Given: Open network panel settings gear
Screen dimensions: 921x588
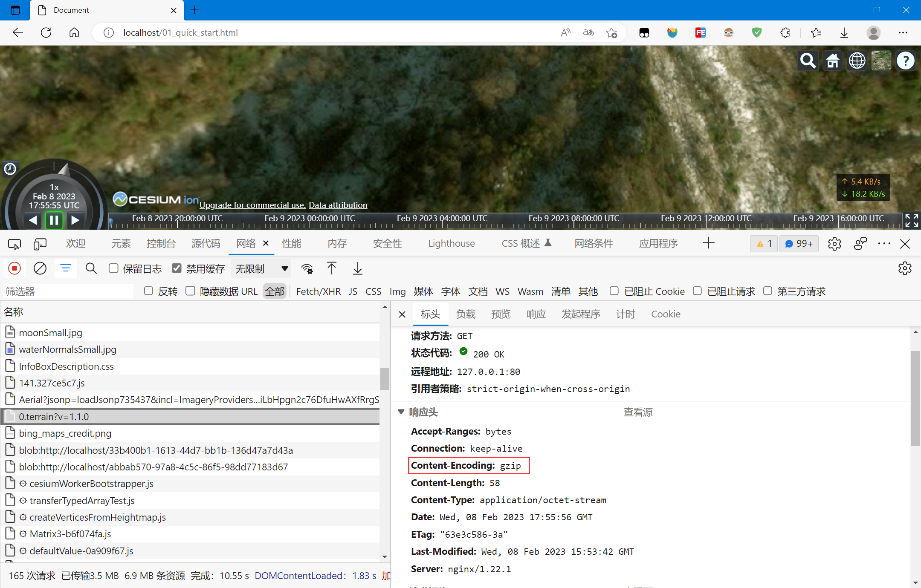Looking at the screenshot, I should pos(905,268).
